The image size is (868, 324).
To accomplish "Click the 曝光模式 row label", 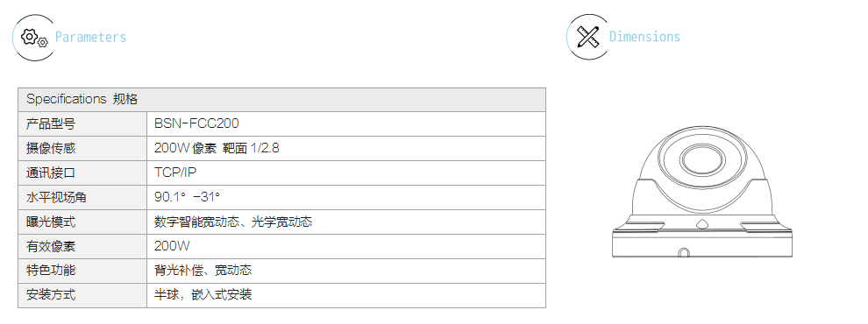I will point(82,222).
